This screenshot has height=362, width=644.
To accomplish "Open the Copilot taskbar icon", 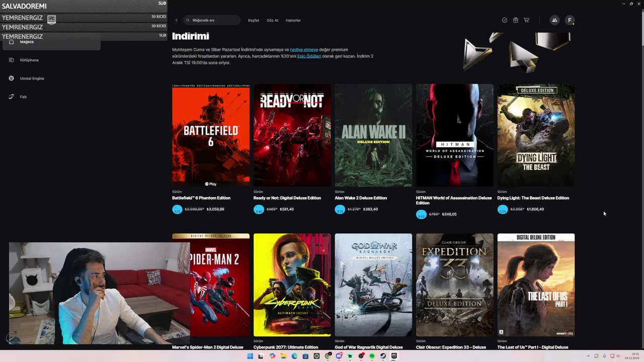I will [x=272, y=356].
